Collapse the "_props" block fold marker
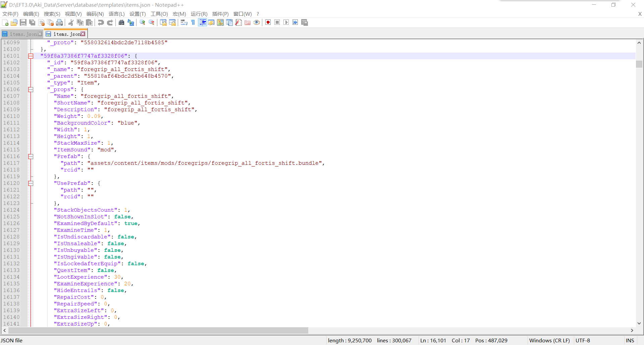This screenshot has width=644, height=345. click(x=31, y=89)
